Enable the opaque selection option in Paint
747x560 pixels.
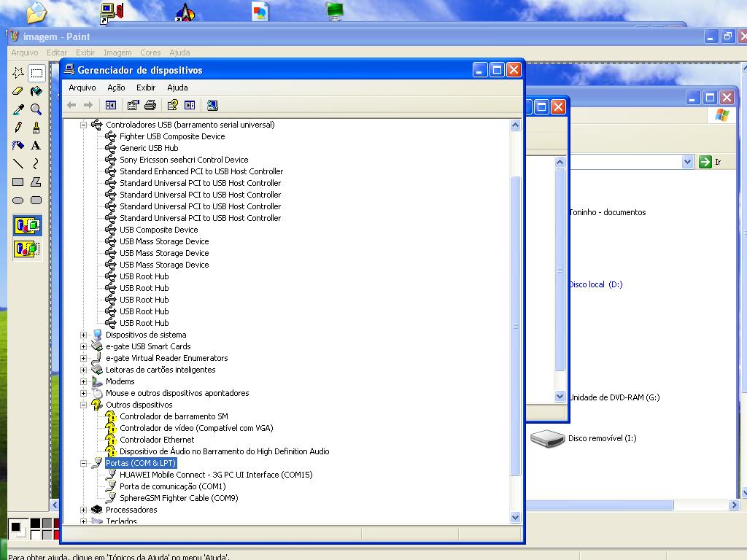coord(27,225)
